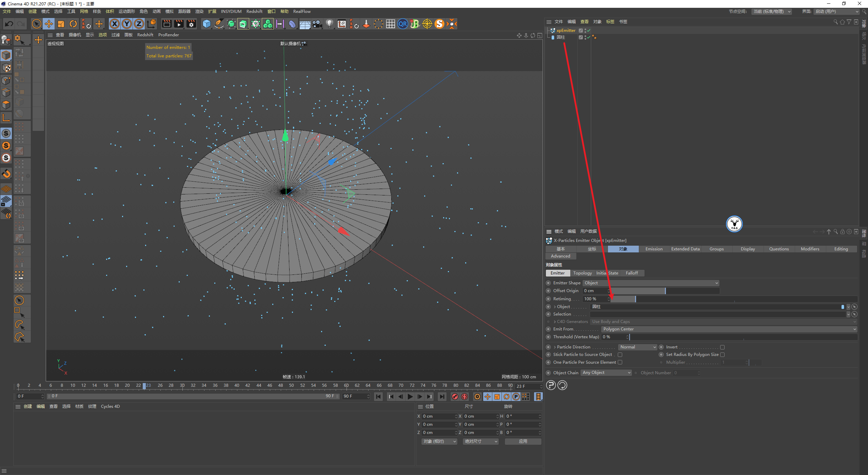Toggle the coordinate system icon
The height and width of the screenshot is (475, 868).
pyautogui.click(x=152, y=24)
